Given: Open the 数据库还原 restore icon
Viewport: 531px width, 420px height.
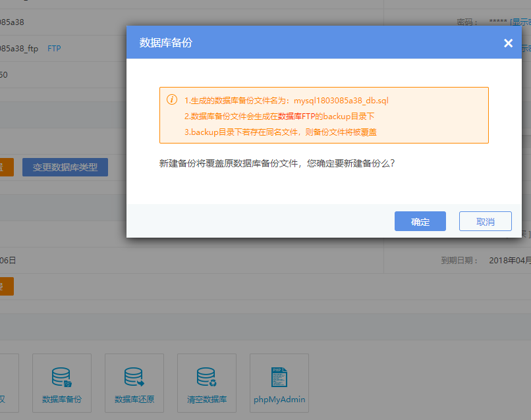Looking at the screenshot, I should (x=134, y=383).
